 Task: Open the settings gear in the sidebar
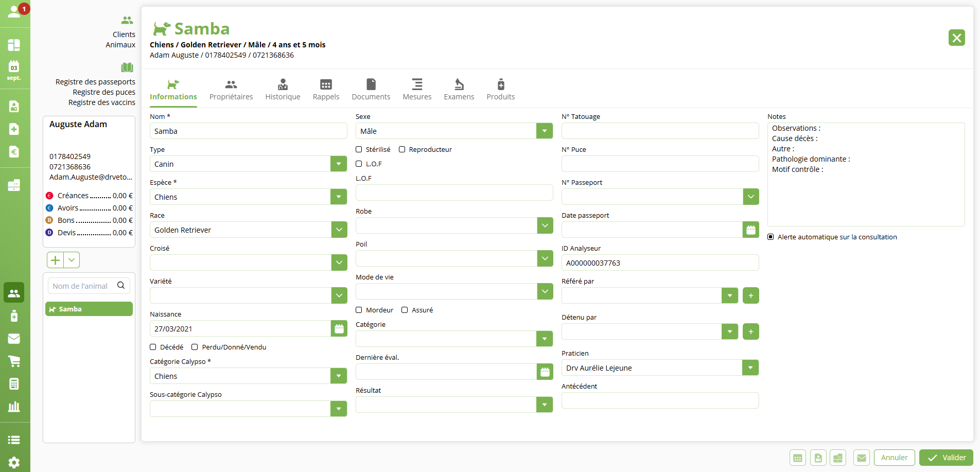pyautogui.click(x=14, y=462)
